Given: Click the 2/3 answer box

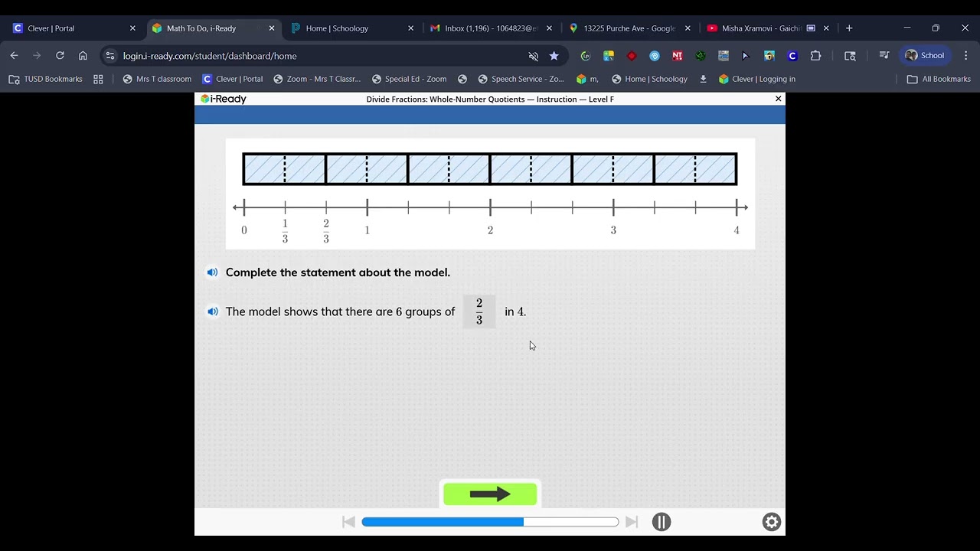Looking at the screenshot, I should coord(479,311).
